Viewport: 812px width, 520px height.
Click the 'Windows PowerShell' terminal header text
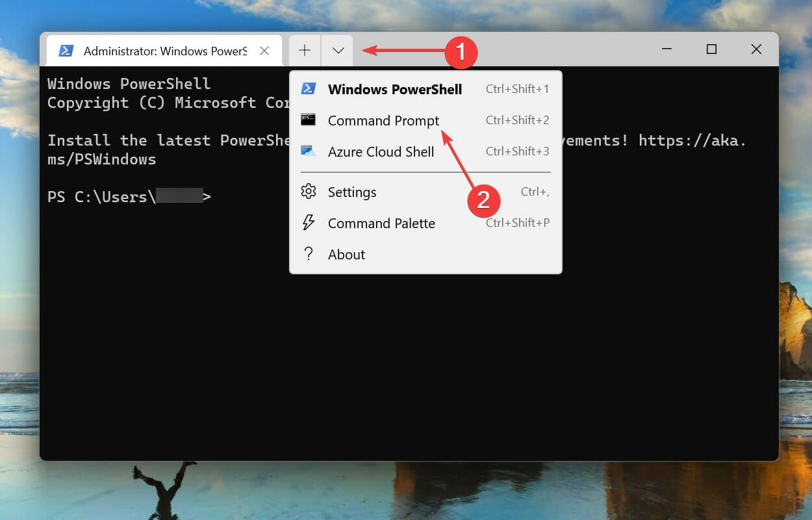tap(129, 84)
